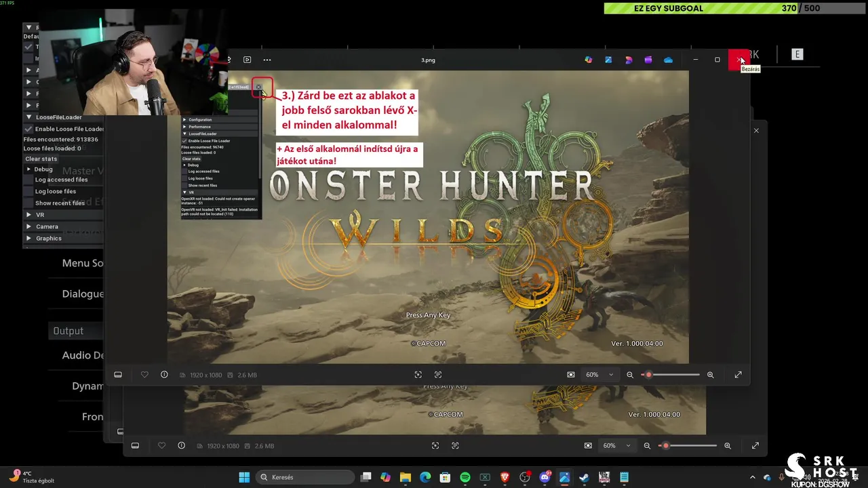Open the front window 60% zoom dropdown
This screenshot has width=868, height=488.
599,375
